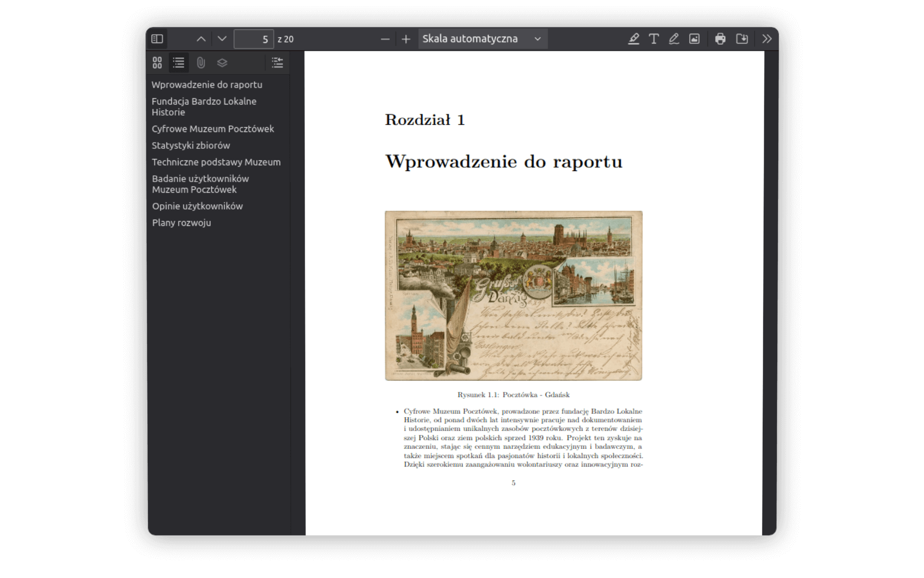Viewport: 924px width, 578px height.
Task: Show attachments view in sidebar
Action: pyautogui.click(x=201, y=63)
